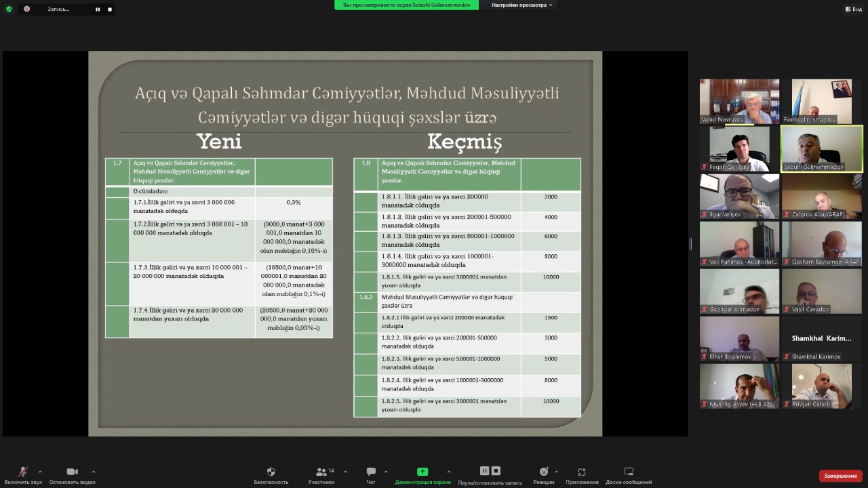The width and height of the screenshot is (868, 488).
Task: Expand the arrow next to Участники
Action: [345, 472]
